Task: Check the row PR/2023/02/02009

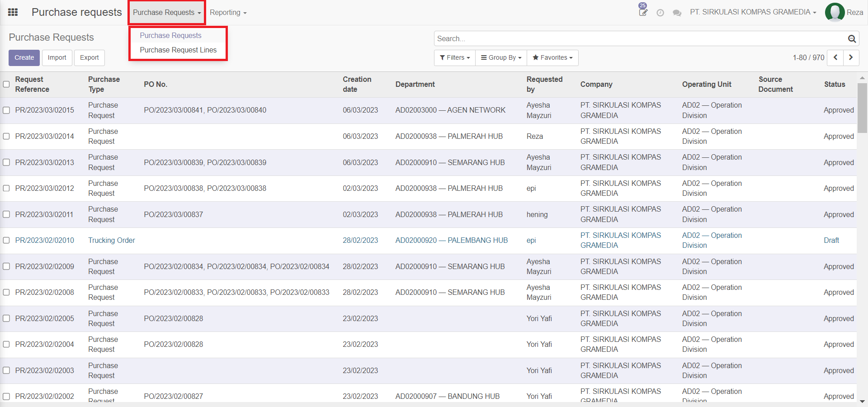Action: pyautogui.click(x=6, y=266)
